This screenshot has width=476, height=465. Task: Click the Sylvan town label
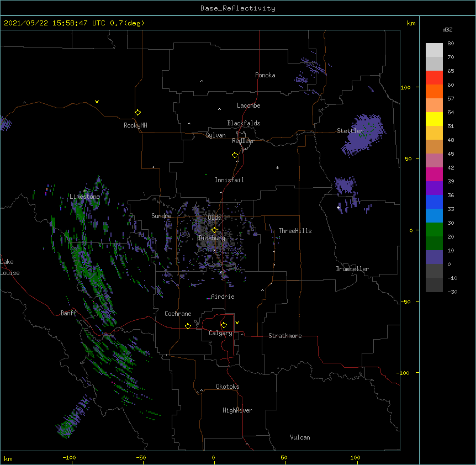coord(215,135)
